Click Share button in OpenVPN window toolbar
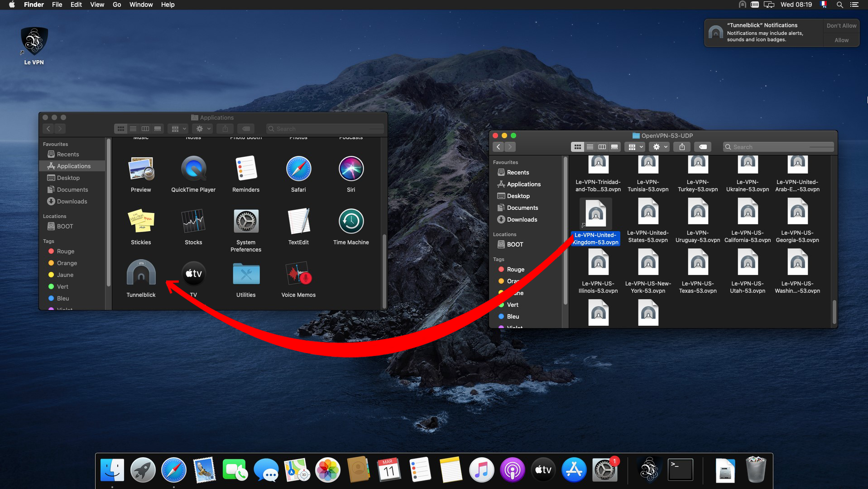Image resolution: width=868 pixels, height=489 pixels. pyautogui.click(x=681, y=147)
